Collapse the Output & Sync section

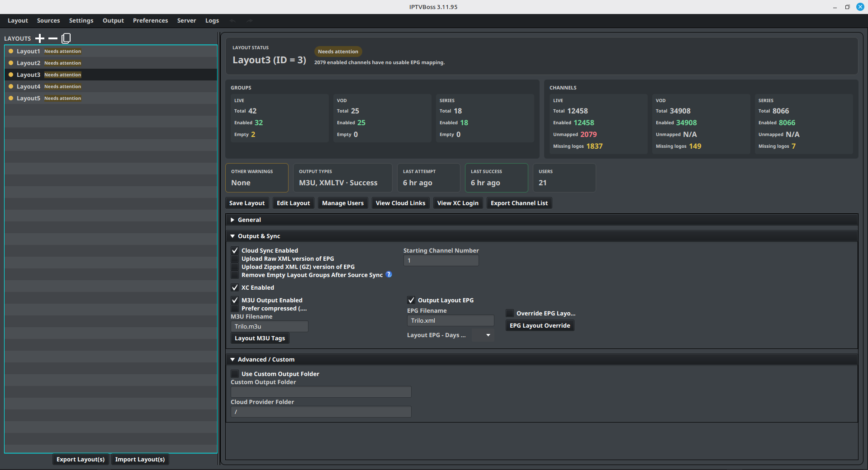[541, 236]
